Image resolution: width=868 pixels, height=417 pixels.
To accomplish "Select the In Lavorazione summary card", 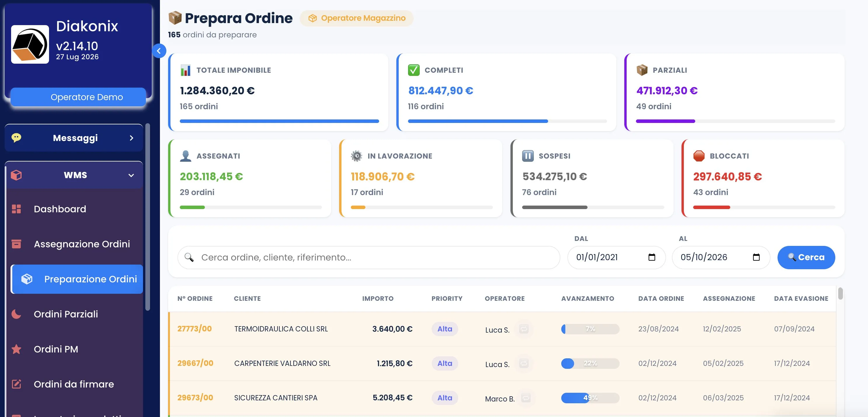I will 421,178.
